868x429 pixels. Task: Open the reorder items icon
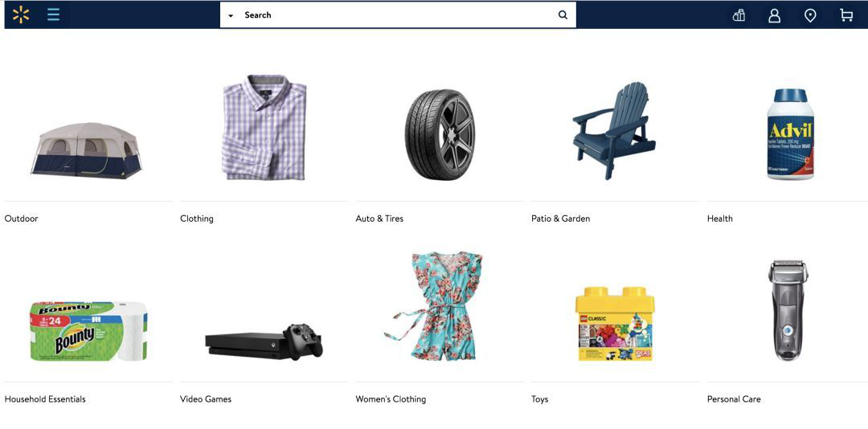[x=739, y=15]
